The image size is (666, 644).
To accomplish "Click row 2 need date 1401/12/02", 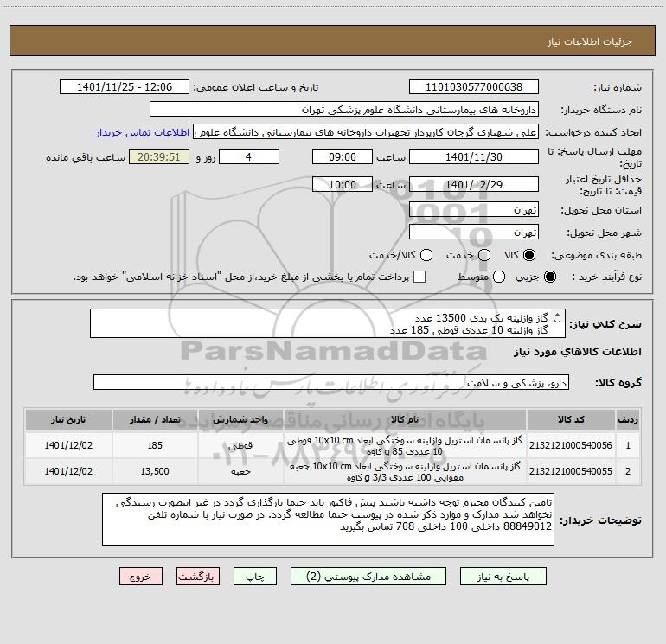I will (68, 471).
